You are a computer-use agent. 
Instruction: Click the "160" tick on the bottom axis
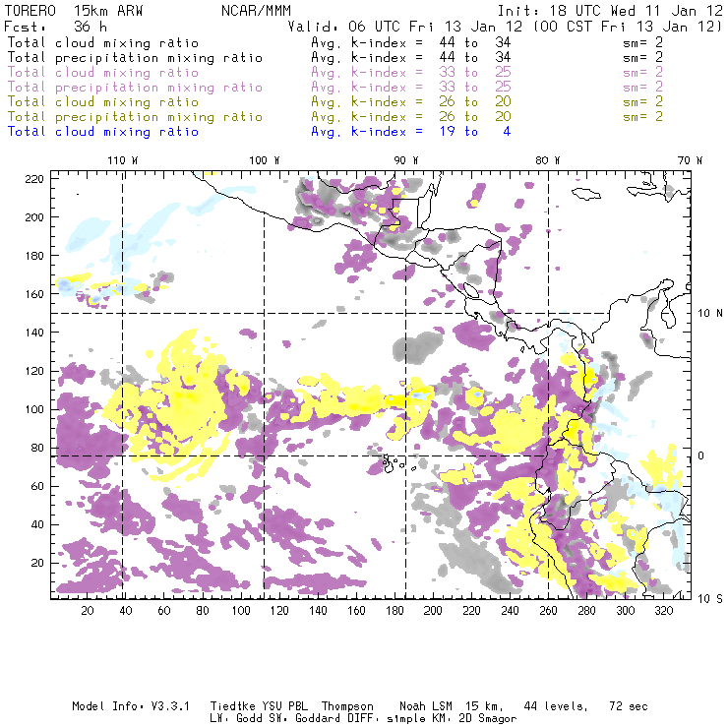pyautogui.click(x=356, y=611)
